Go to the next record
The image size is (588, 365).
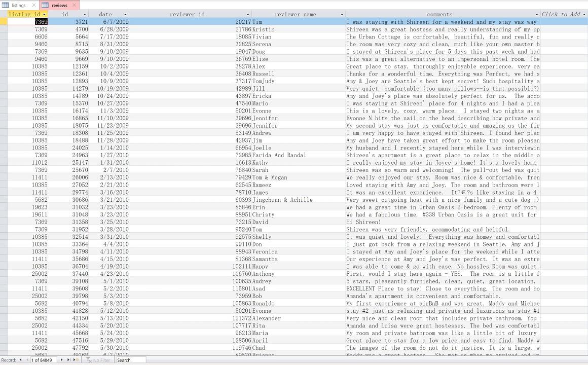pyautogui.click(x=61, y=360)
